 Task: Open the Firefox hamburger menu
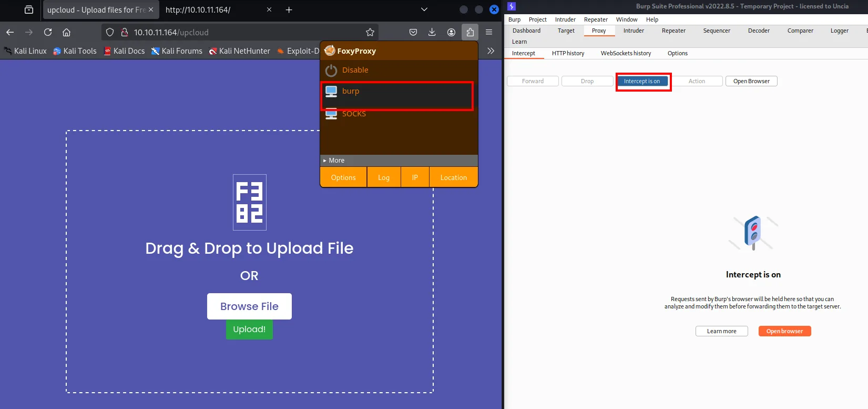tap(489, 32)
